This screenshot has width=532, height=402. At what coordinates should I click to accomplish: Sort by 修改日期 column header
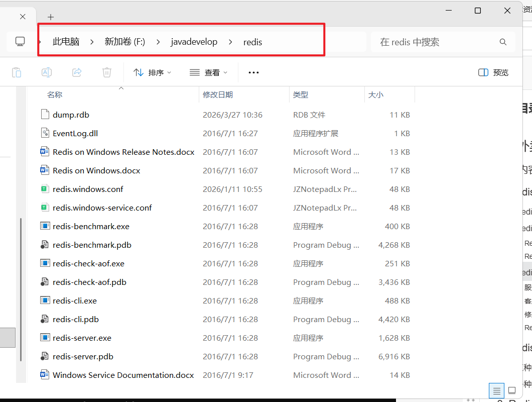218,95
